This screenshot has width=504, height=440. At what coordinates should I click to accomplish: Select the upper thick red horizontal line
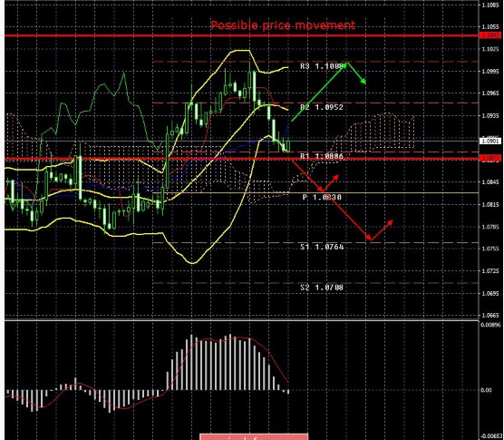point(242,35)
